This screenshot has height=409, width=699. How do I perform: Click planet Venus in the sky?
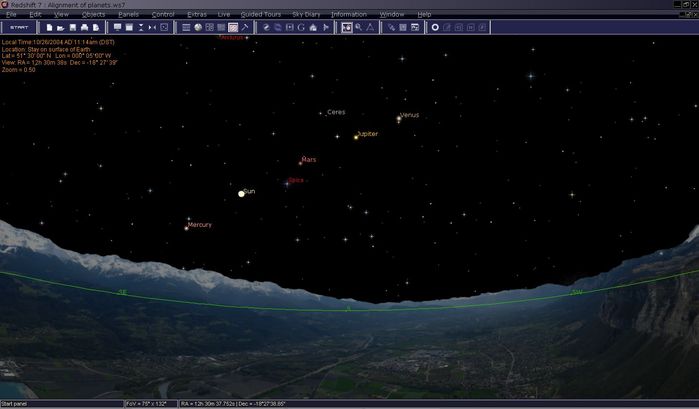coord(399,119)
